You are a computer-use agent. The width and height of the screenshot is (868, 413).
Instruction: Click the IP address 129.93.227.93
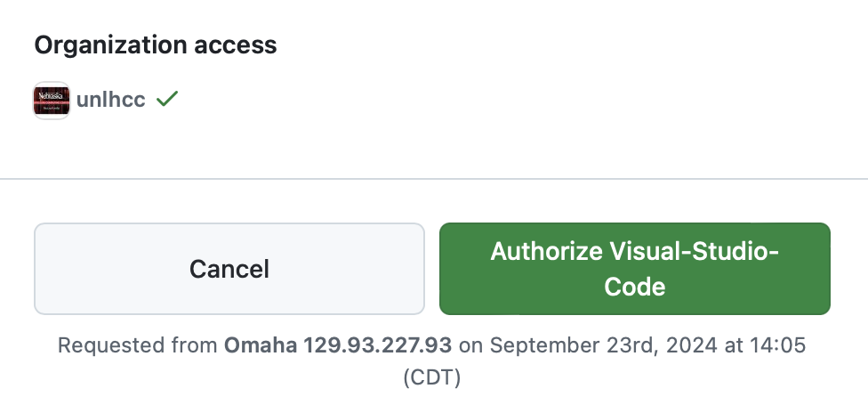click(x=378, y=345)
